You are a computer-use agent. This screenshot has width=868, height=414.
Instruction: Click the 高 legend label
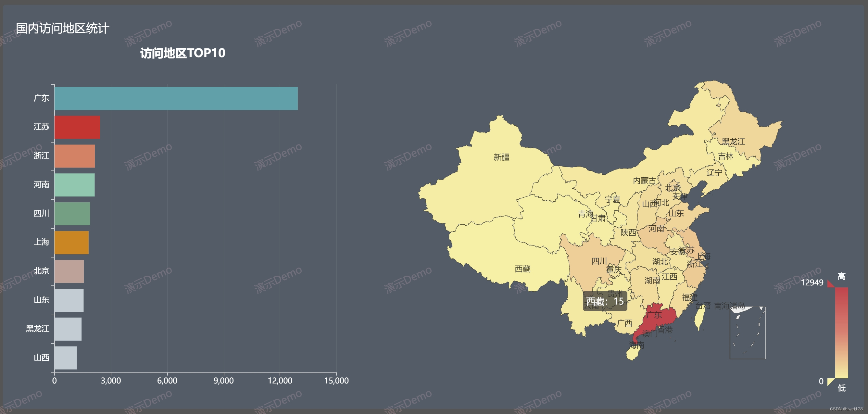click(841, 277)
